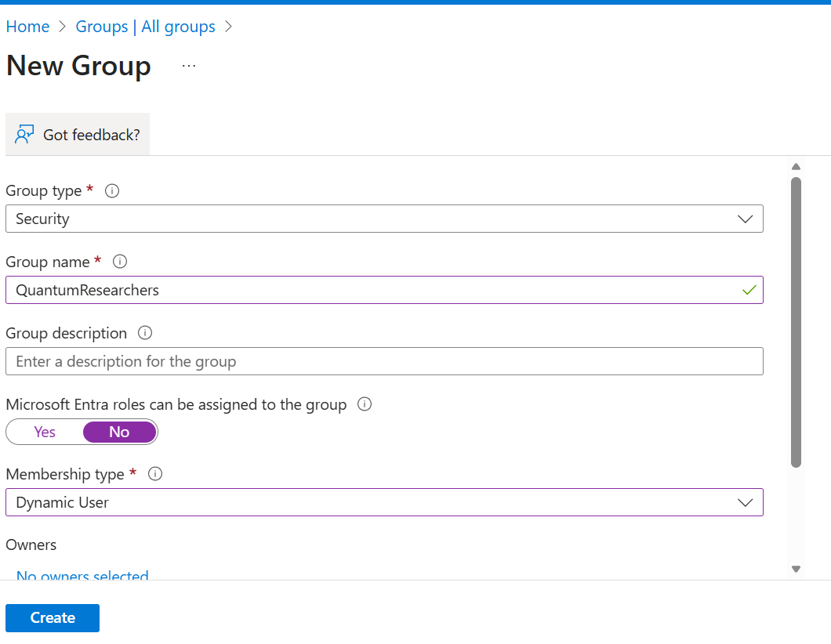Click the feedback person icon
The height and width of the screenshot is (644, 831).
coord(24,134)
